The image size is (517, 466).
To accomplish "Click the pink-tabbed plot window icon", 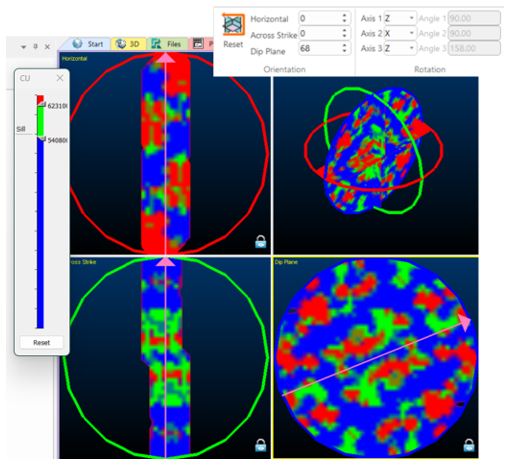I will (x=198, y=44).
